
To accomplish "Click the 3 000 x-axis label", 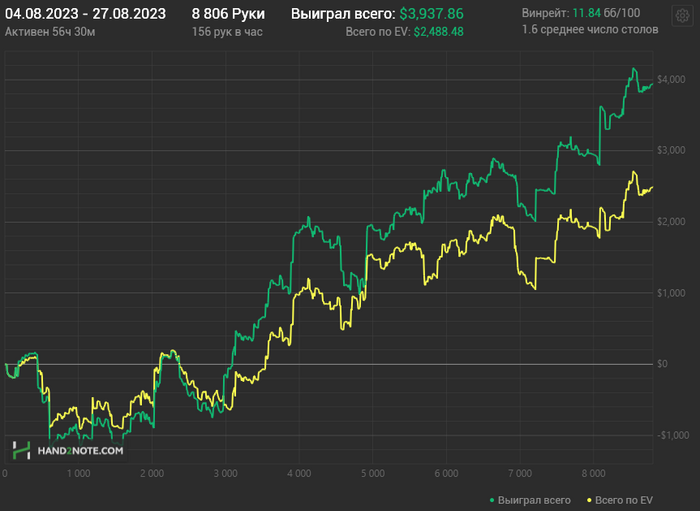I will (x=226, y=474).
